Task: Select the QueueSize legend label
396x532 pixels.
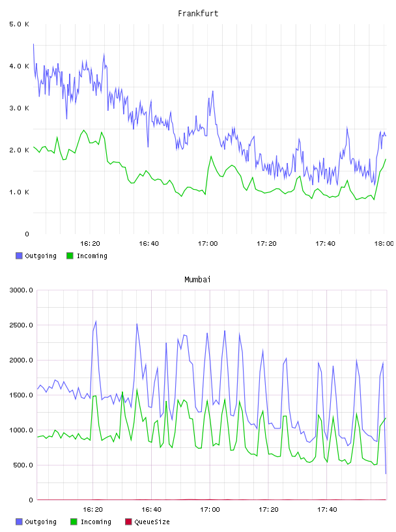Action: 152,522
